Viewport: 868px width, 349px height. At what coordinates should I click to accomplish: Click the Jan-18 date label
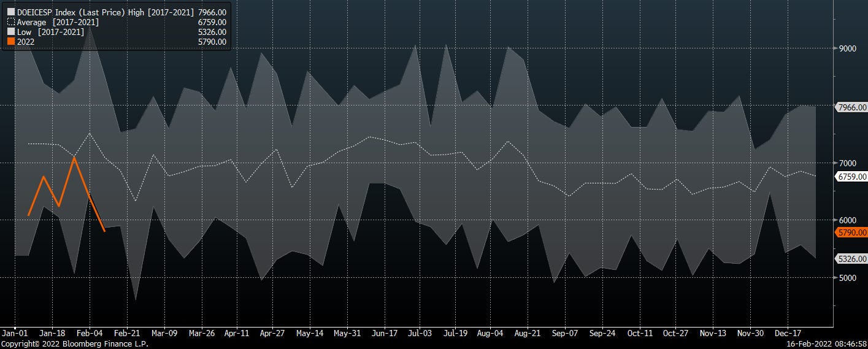52,334
